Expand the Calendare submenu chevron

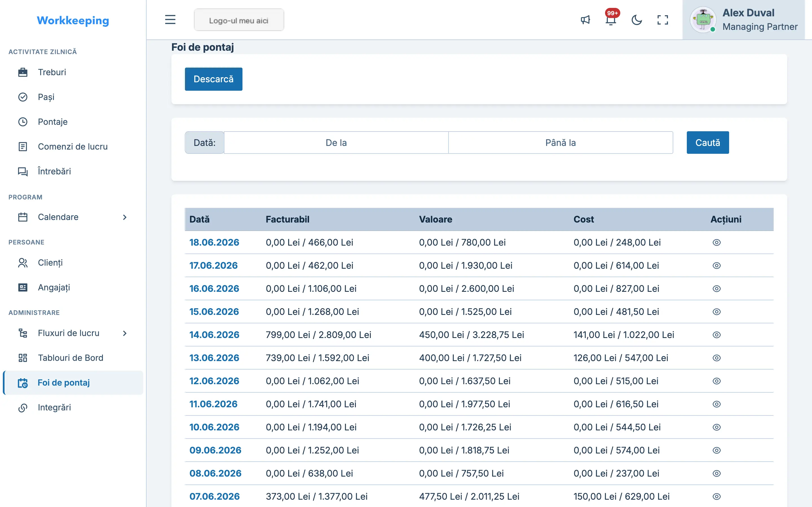click(125, 217)
